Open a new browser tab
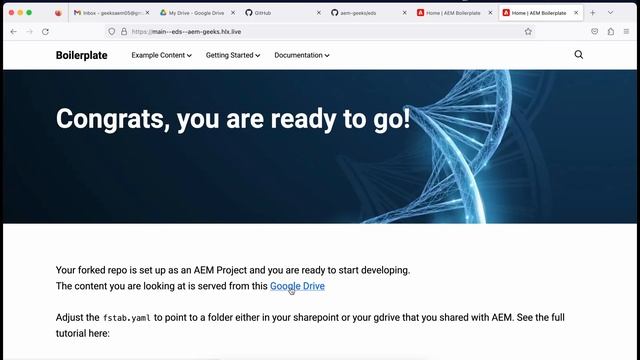The image size is (640, 360). pos(593,13)
